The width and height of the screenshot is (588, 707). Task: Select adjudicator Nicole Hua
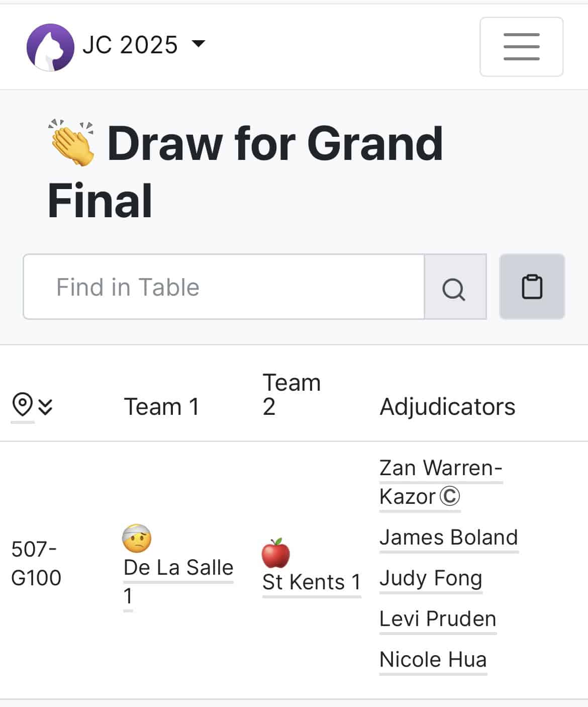(433, 659)
